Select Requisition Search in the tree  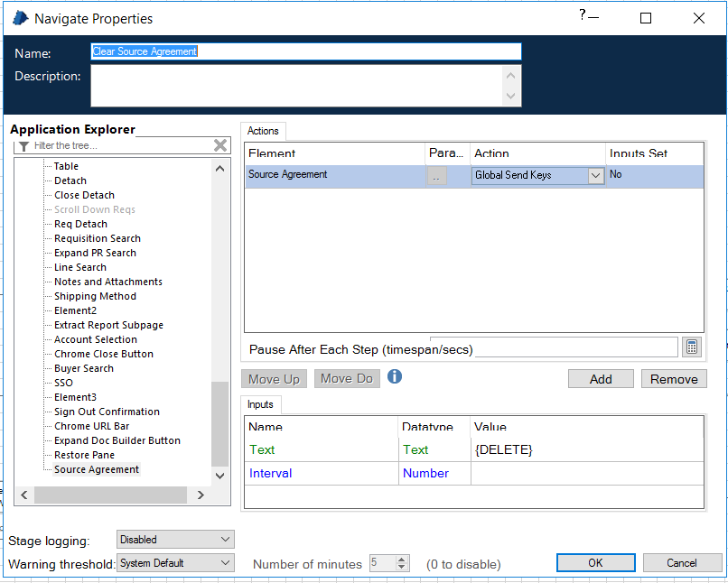pyautogui.click(x=98, y=237)
